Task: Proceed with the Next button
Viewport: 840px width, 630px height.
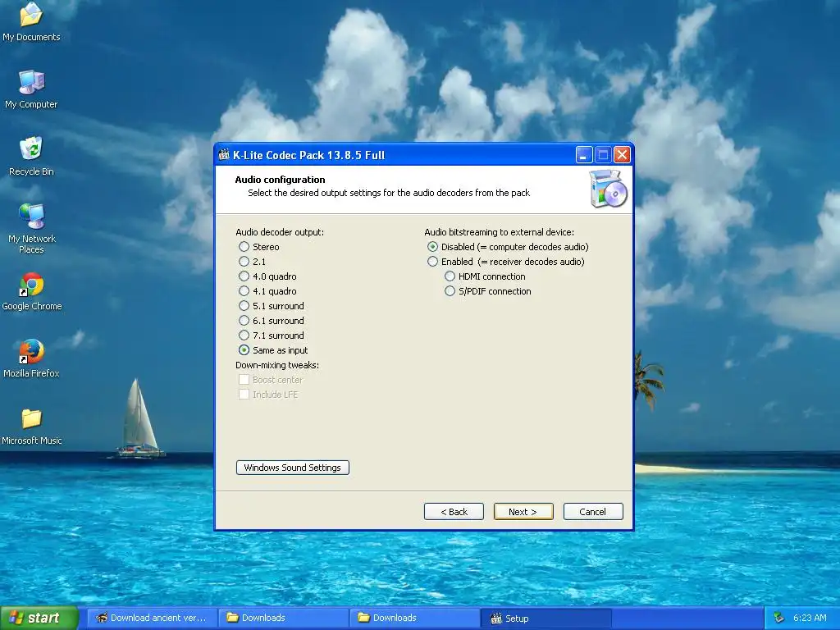Action: click(x=523, y=512)
